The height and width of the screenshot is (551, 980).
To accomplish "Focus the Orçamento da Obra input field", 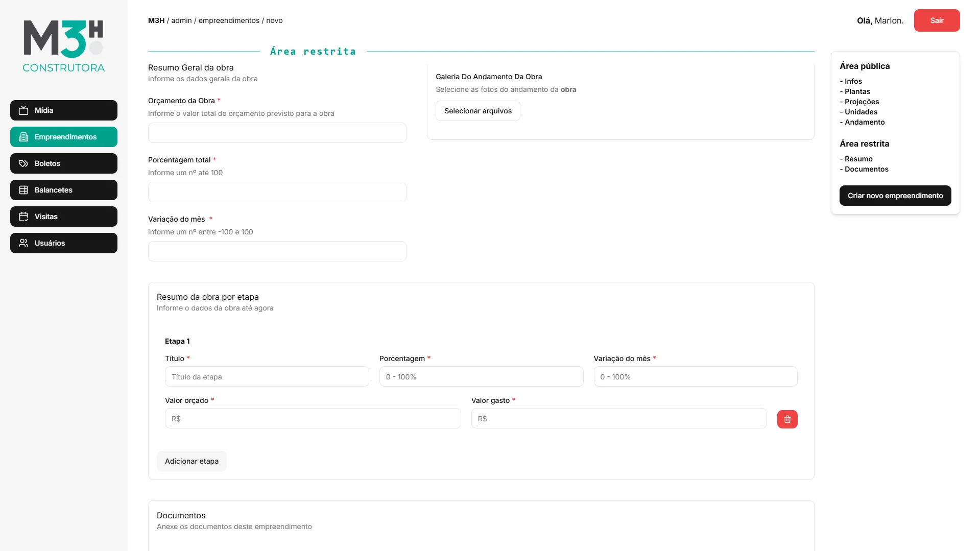I will pos(277,133).
